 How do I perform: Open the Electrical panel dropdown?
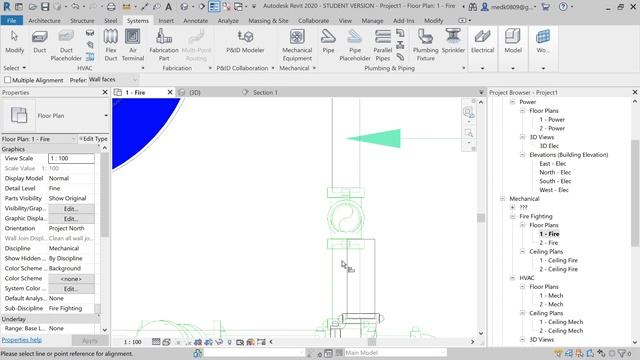(x=482, y=68)
